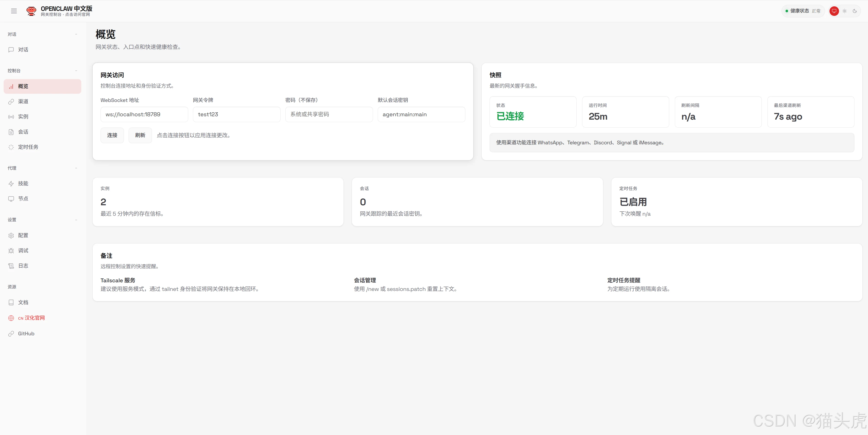Screen dimensions: 868x435
Task: Collapse the 代理 section
Action: click(77, 168)
